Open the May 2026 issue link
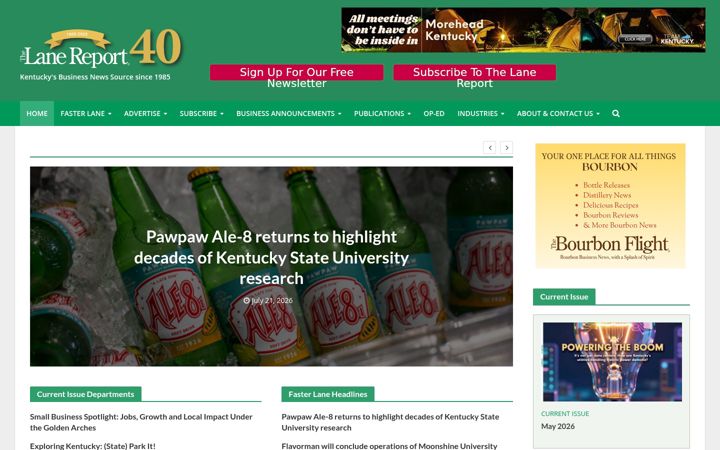The image size is (720, 450). 558,427
